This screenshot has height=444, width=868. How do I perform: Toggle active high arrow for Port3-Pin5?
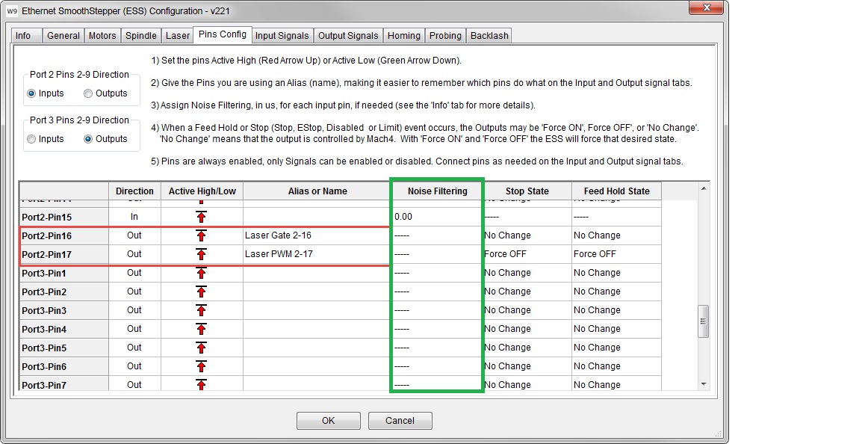[x=201, y=348]
